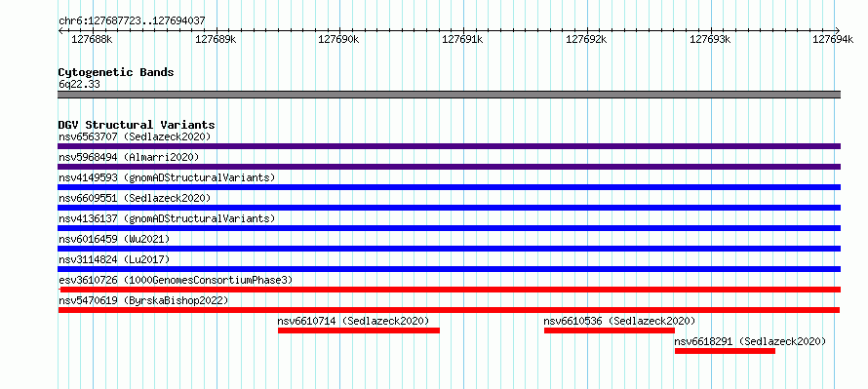The image size is (868, 389).
Task: Select the blue bar under nsv3114824
Action: (x=449, y=269)
